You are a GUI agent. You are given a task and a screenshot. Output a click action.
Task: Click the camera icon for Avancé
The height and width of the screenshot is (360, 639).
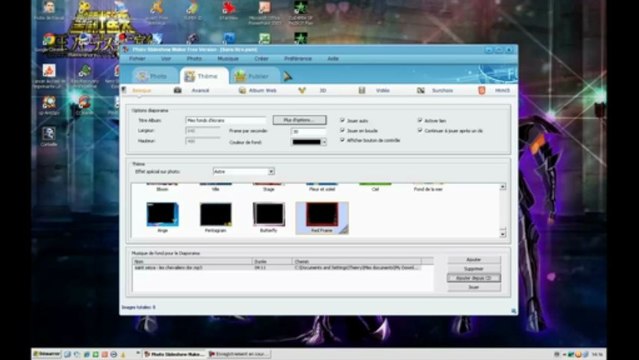(x=177, y=90)
